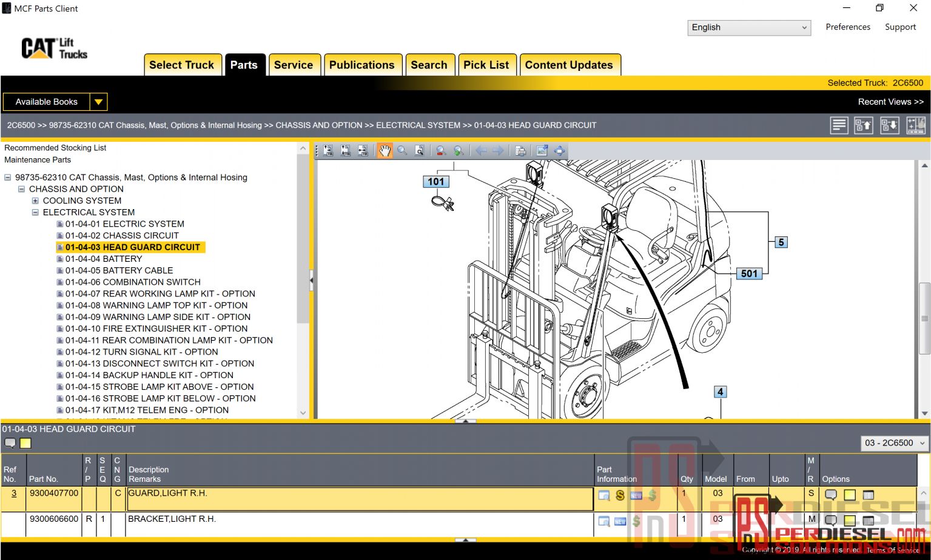931x560 pixels.
Task: Click reference number 3 link in parts table
Action: point(14,493)
